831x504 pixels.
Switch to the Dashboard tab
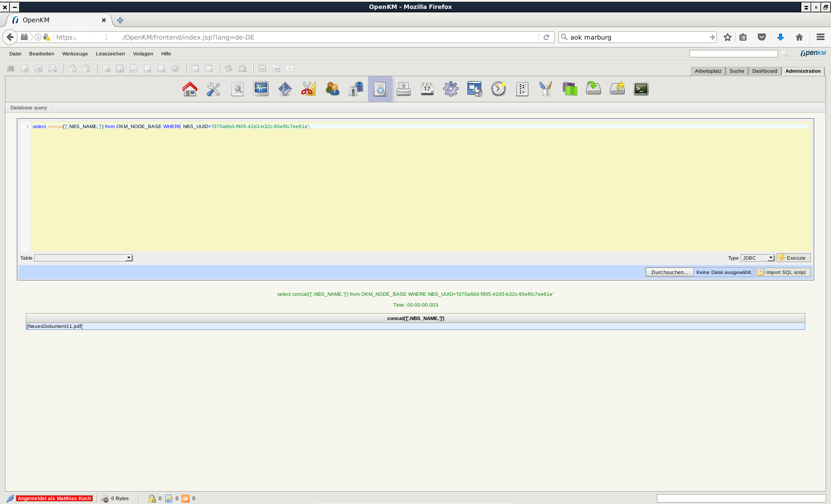click(x=764, y=71)
